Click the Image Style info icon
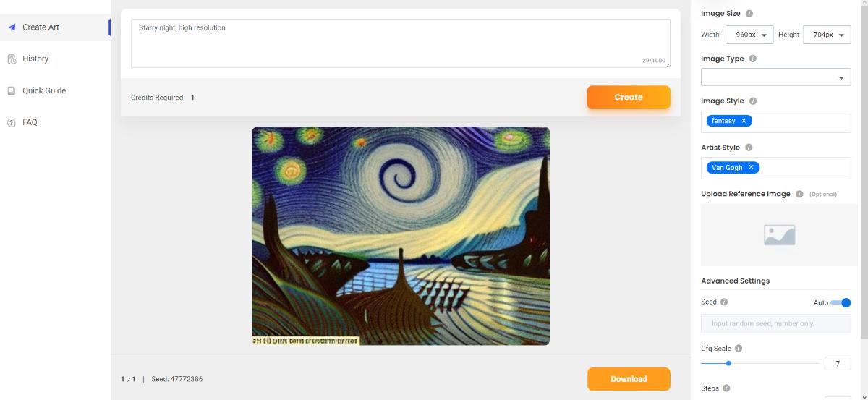This screenshot has width=868, height=400. (753, 101)
